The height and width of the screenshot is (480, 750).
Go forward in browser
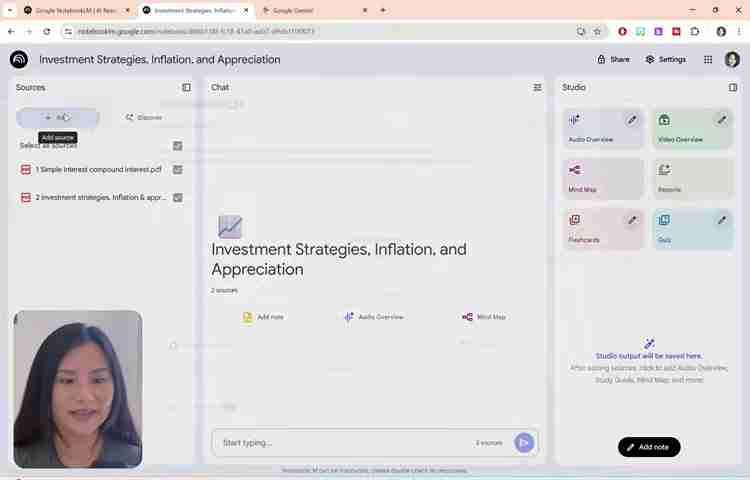29,32
